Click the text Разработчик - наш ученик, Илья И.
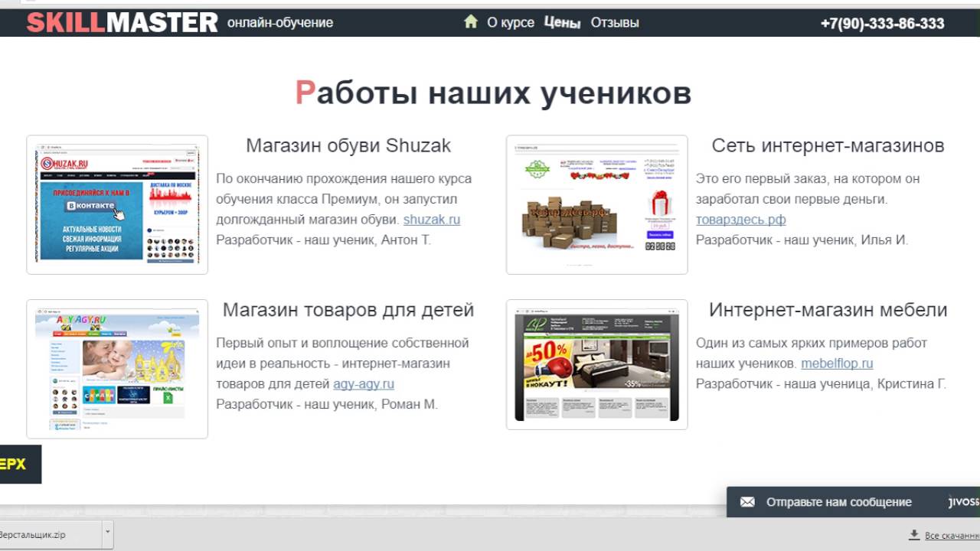 pyautogui.click(x=802, y=240)
